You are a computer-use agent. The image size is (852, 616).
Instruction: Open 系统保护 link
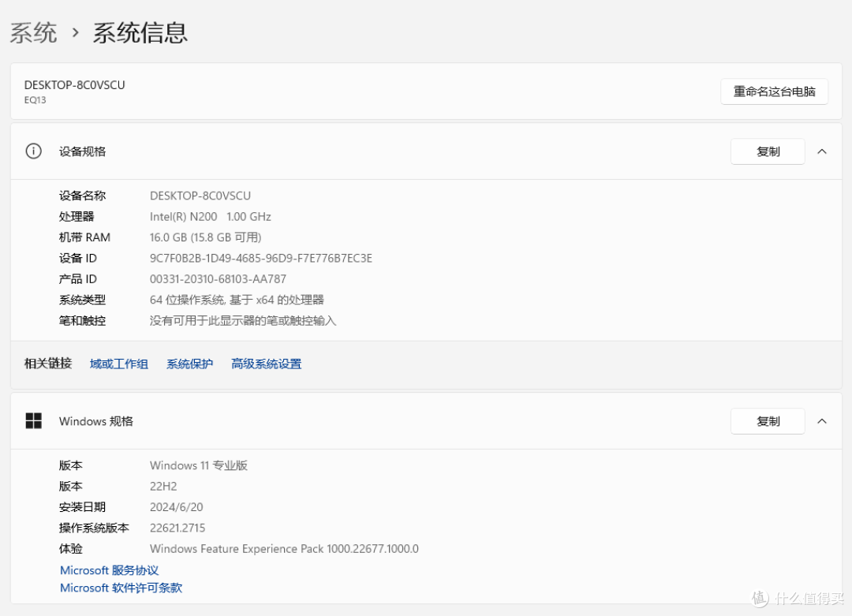point(189,364)
